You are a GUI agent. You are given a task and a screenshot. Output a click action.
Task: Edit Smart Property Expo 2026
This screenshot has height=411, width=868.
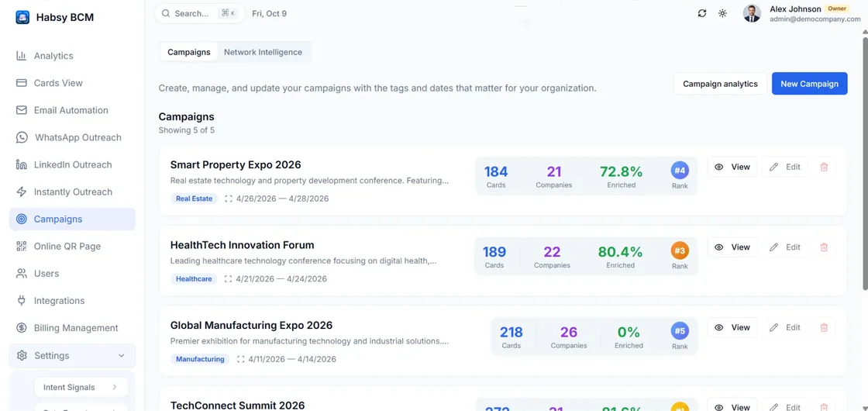click(x=784, y=167)
